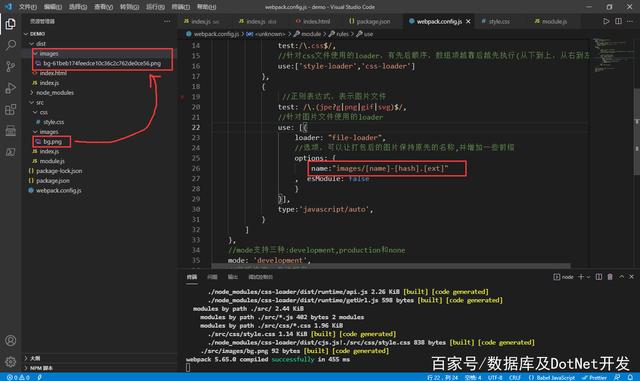Image resolution: width=640 pixels, height=381 pixels.
Task: Close the terminal panel
Action: 631,277
